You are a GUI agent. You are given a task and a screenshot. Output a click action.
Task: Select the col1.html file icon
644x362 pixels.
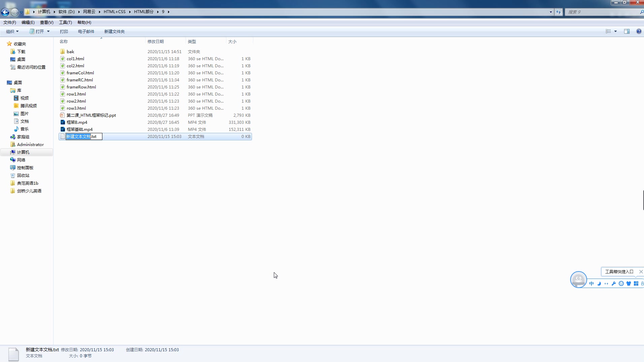click(x=63, y=59)
